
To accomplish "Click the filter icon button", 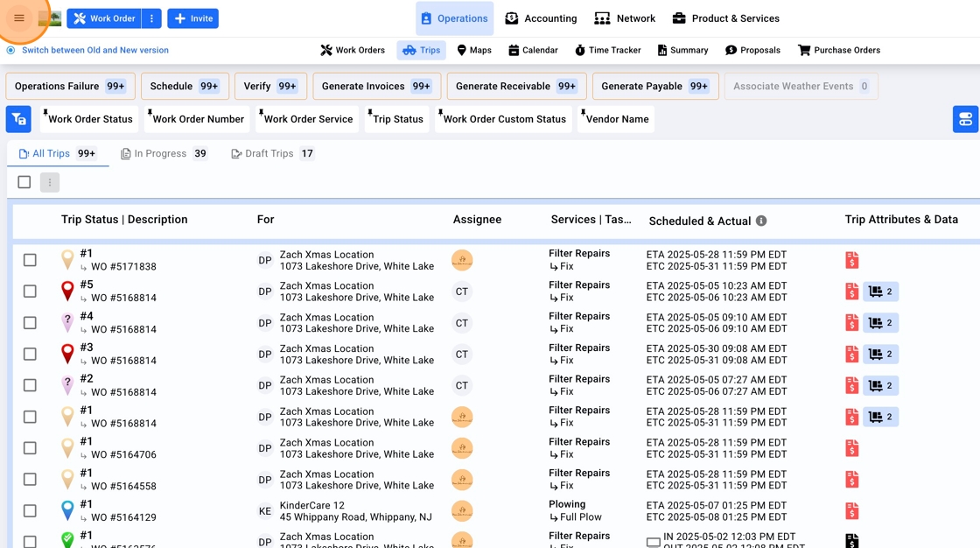I will click(x=18, y=119).
